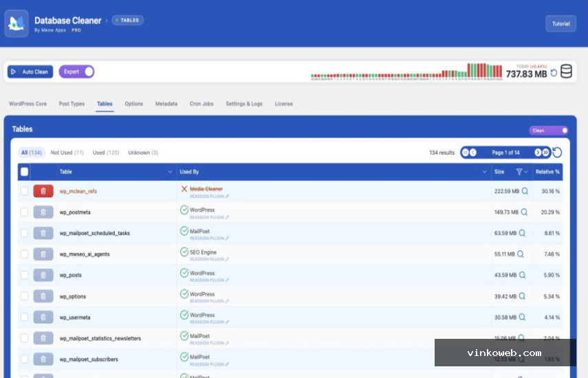Viewport: 588px width, 378px height.
Task: Click the Relative % column header
Action: [547, 172]
